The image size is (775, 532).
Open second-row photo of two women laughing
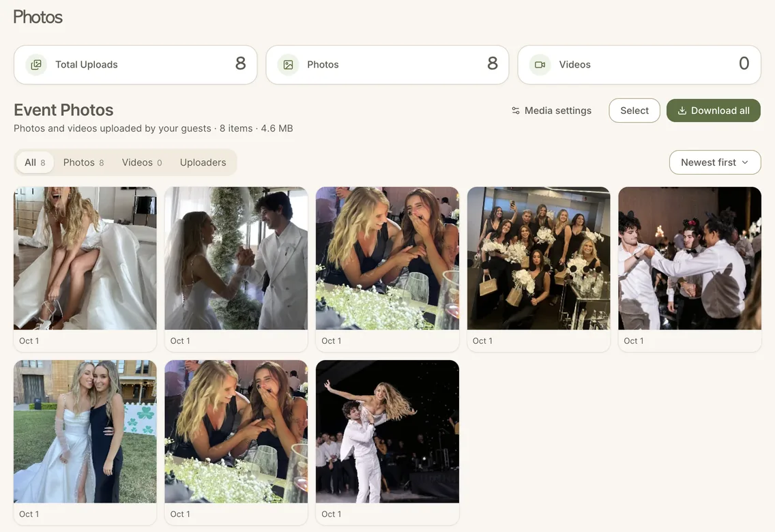coord(236,431)
